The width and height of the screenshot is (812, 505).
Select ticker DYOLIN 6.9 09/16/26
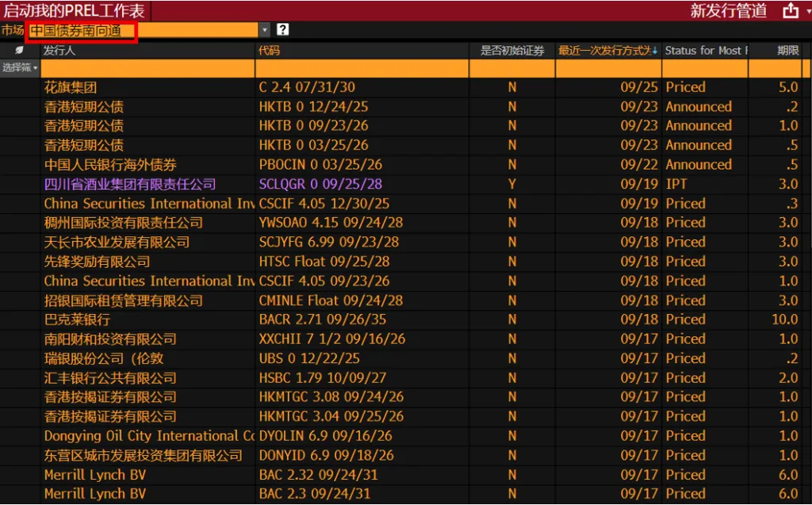(x=325, y=436)
